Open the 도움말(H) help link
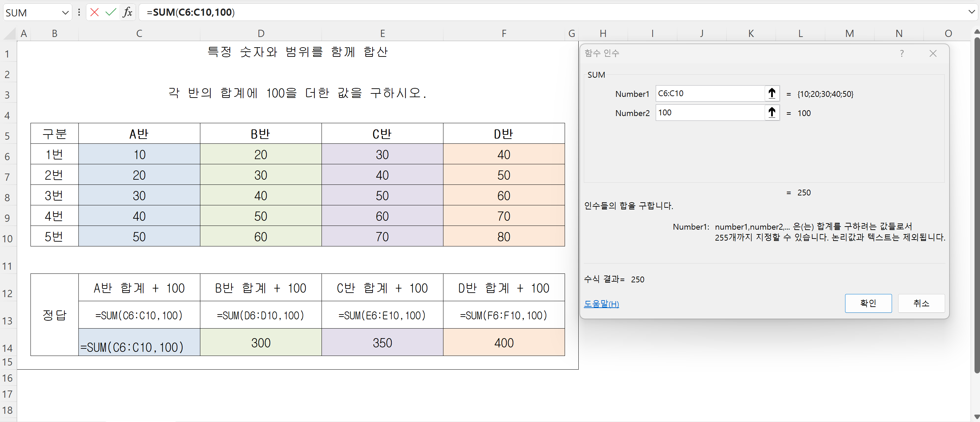The height and width of the screenshot is (422, 980). (x=601, y=304)
